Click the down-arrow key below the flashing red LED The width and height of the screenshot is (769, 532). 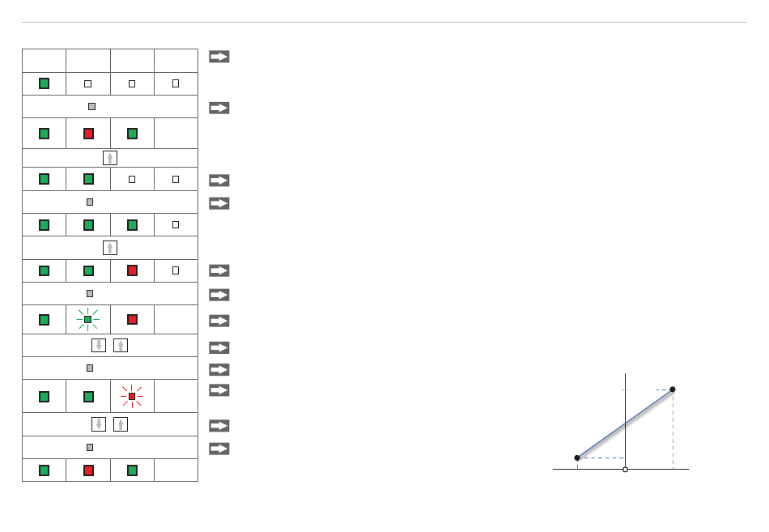[x=99, y=424]
